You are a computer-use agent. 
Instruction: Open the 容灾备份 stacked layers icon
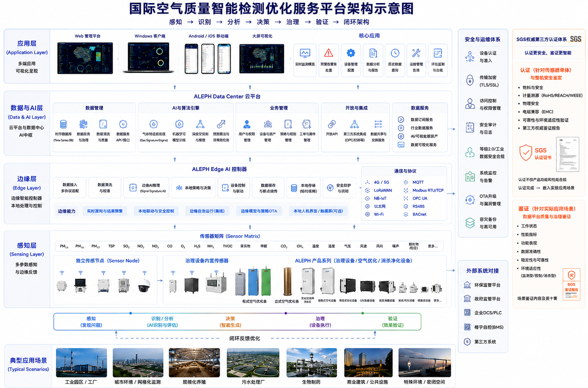click(x=470, y=223)
